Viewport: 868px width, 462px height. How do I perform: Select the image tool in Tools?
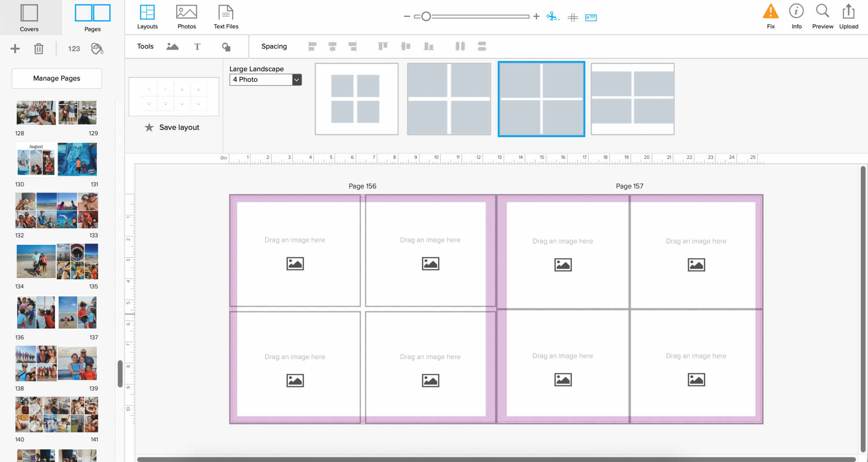pyautogui.click(x=172, y=47)
